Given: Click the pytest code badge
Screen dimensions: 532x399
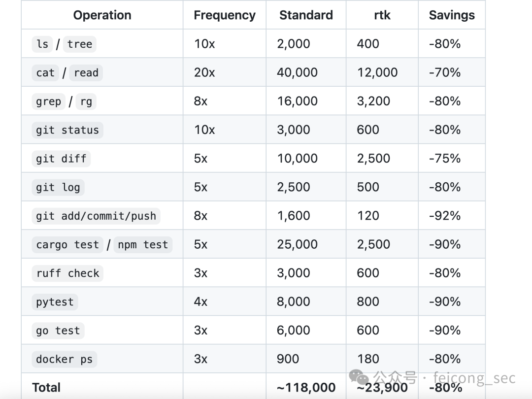Looking at the screenshot, I should coord(55,302).
